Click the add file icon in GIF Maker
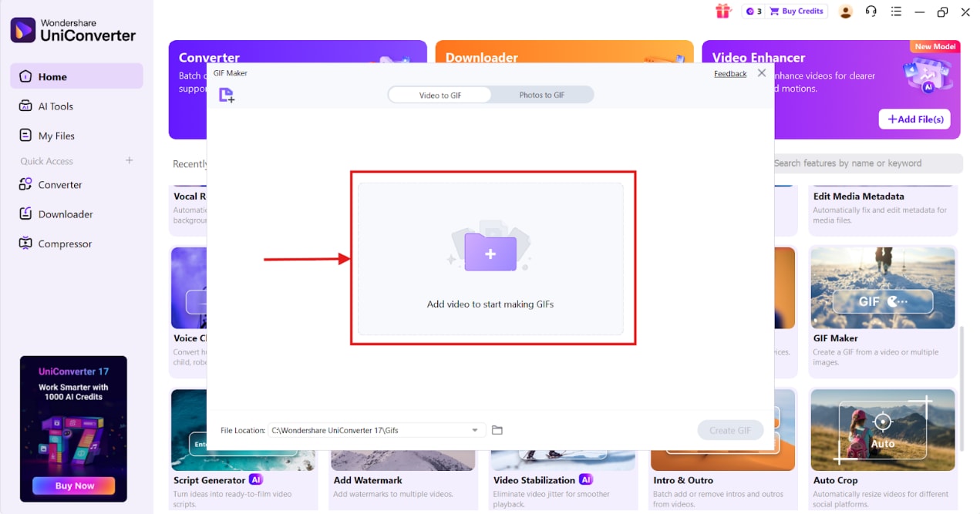Screen dimensions: 980x514 click(226, 95)
